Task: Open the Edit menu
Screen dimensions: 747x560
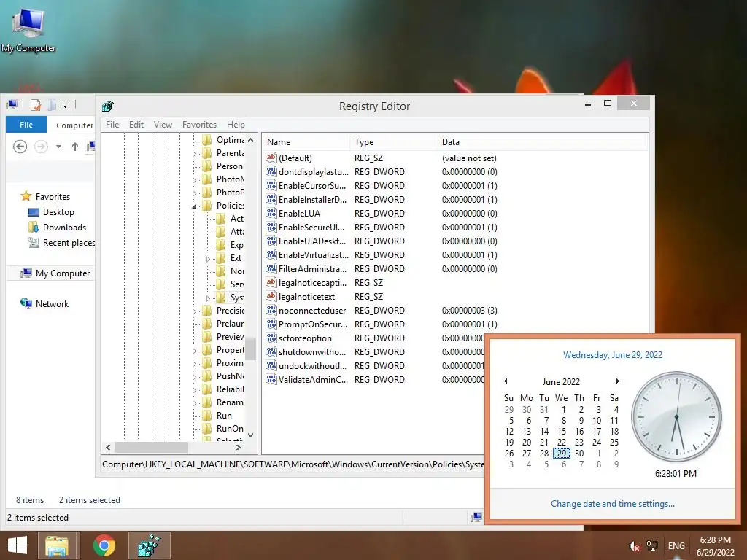Action: pos(136,124)
